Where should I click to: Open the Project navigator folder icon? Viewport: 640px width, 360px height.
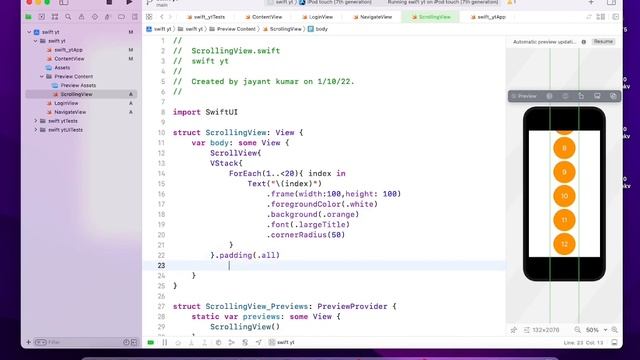pyautogui.click(x=29, y=17)
